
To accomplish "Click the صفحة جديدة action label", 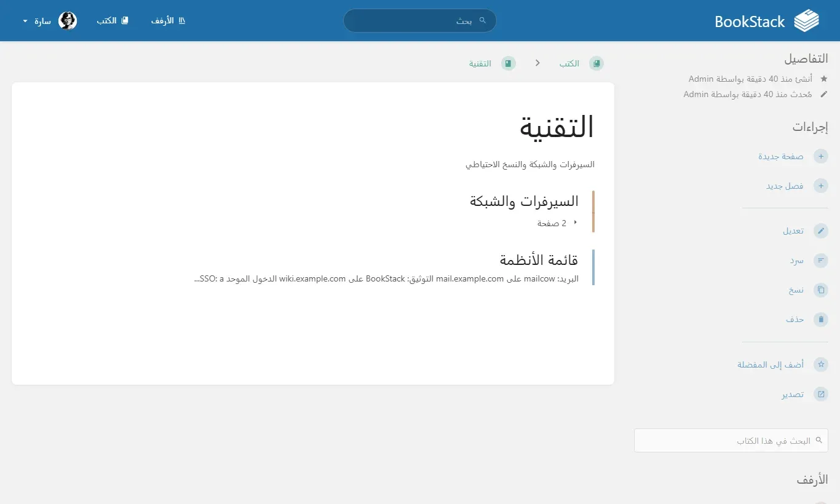I will (781, 156).
